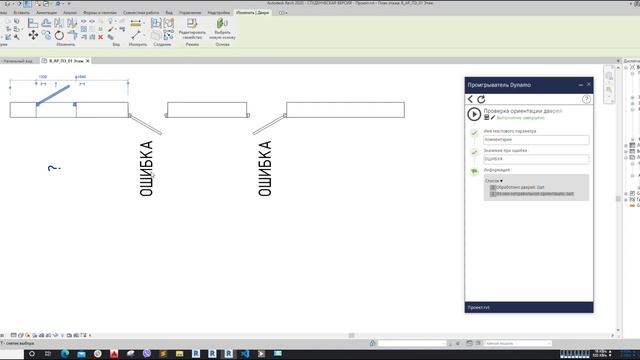Refresh the Dynamo Player script list
This screenshot has width=640, height=360.
click(x=481, y=99)
